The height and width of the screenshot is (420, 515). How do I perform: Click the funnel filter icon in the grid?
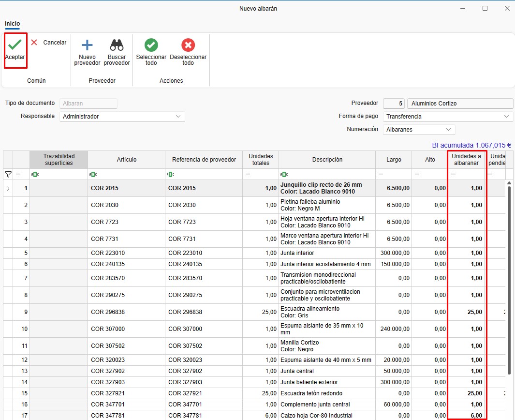[8, 175]
